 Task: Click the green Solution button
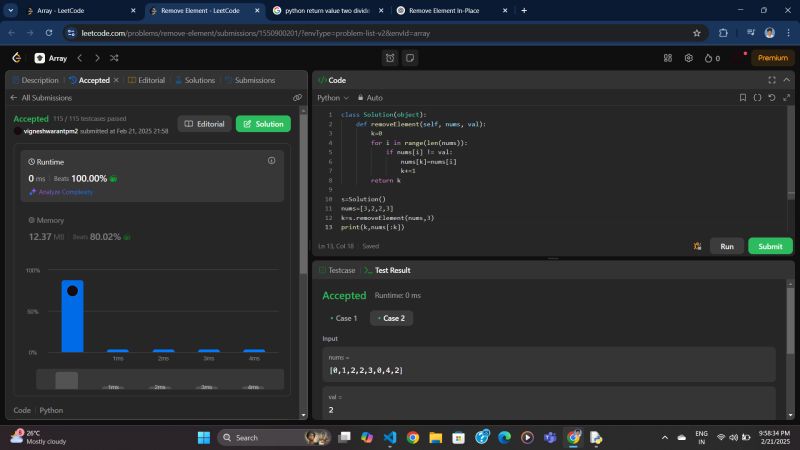tap(263, 124)
